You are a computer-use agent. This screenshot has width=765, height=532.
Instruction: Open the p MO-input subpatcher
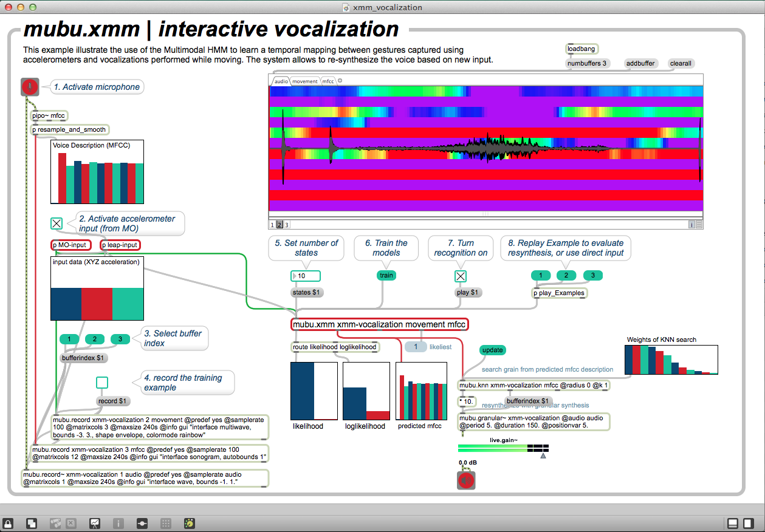[x=71, y=245]
